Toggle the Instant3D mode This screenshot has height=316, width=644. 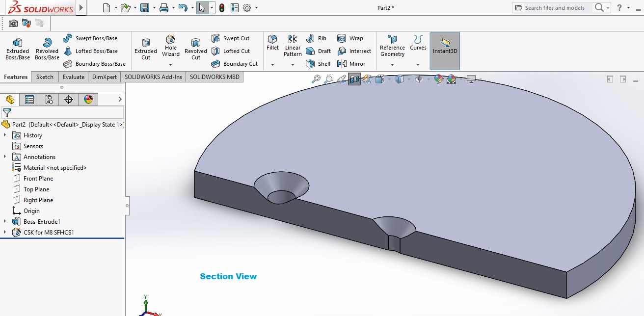tap(445, 51)
